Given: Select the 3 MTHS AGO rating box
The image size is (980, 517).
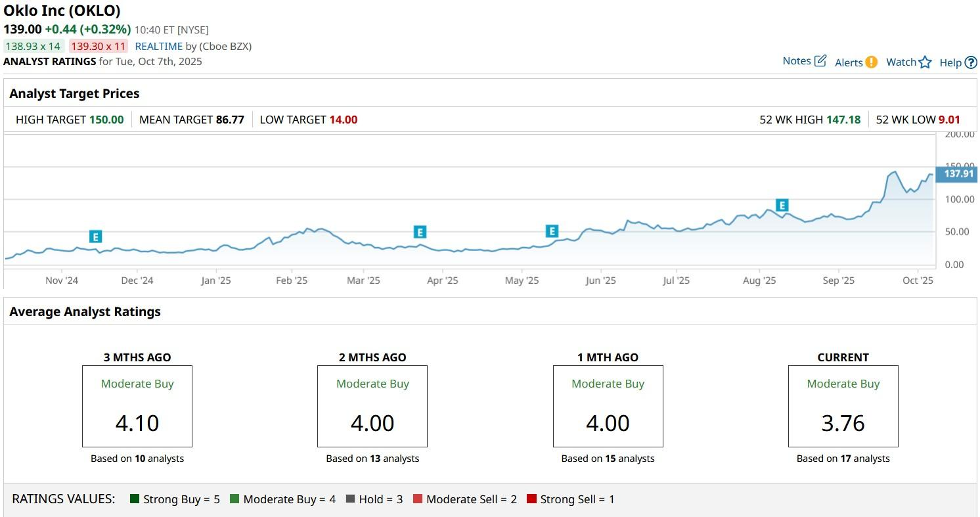Looking at the screenshot, I should (137, 407).
